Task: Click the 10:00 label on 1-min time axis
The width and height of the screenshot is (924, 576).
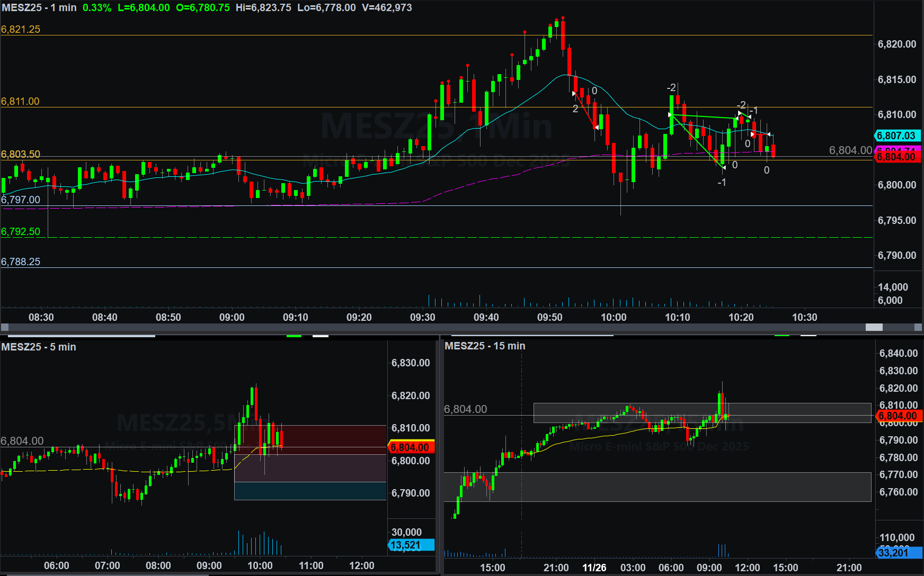Action: [x=614, y=317]
